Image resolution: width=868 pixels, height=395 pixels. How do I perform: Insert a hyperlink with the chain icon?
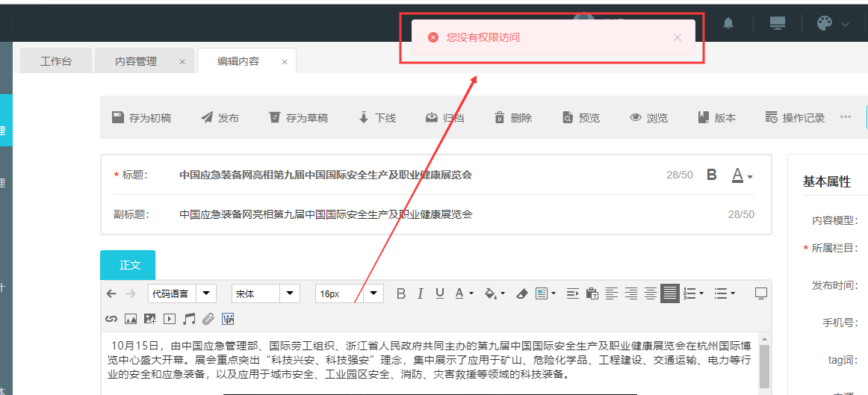tap(111, 319)
